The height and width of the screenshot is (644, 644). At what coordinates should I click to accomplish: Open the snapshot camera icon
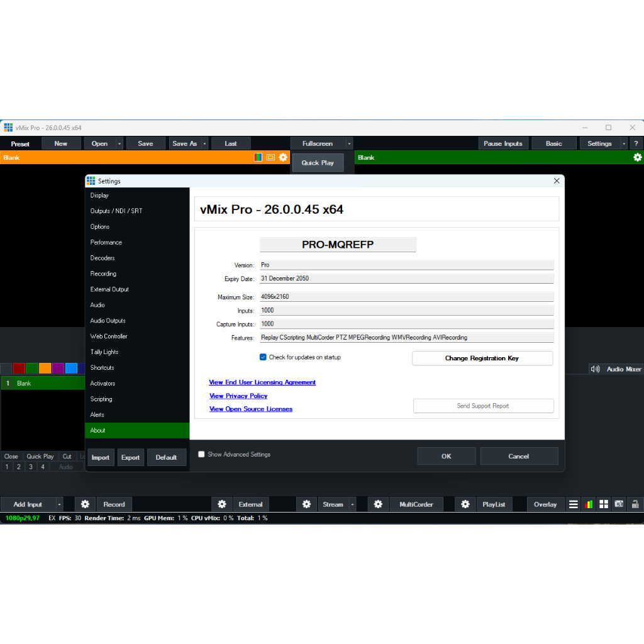(x=618, y=504)
